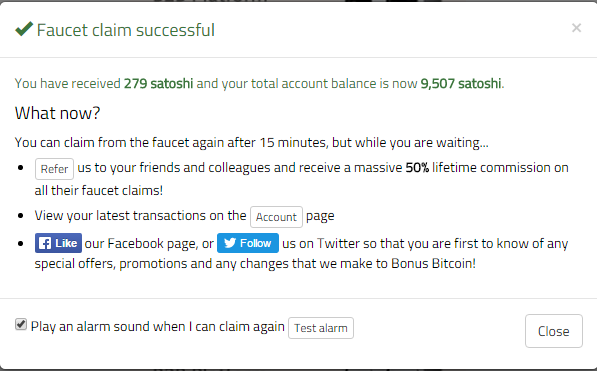597x371 pixels.
Task: Click the bold '50%' commission text
Action: coord(417,168)
